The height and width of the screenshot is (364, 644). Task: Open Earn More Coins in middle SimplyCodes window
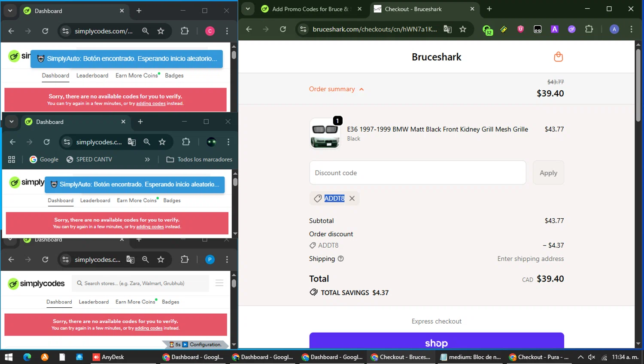tap(137, 200)
